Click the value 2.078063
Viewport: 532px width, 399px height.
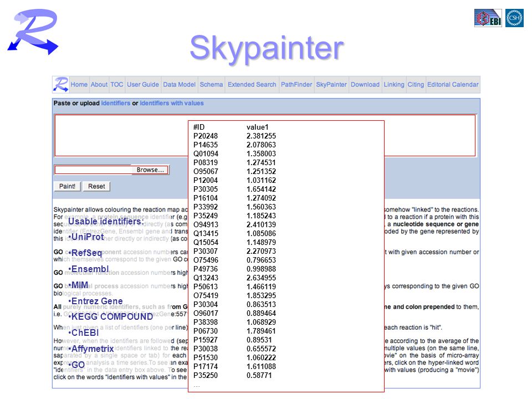point(261,145)
